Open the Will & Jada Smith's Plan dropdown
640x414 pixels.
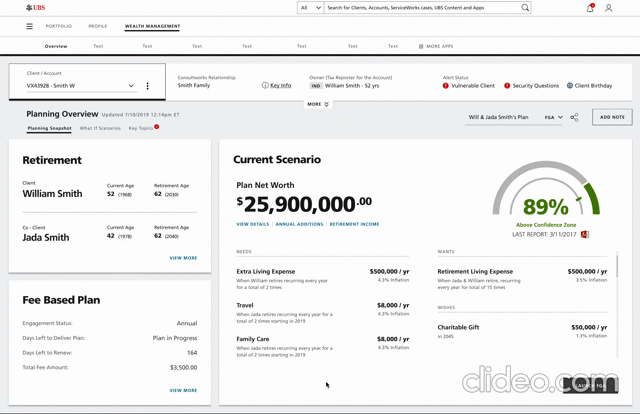(515, 117)
